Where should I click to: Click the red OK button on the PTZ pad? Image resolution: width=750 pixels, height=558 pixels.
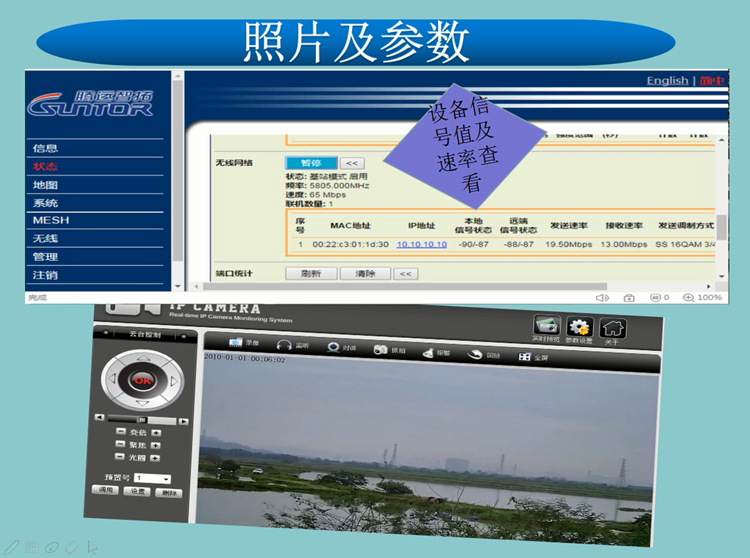(143, 381)
